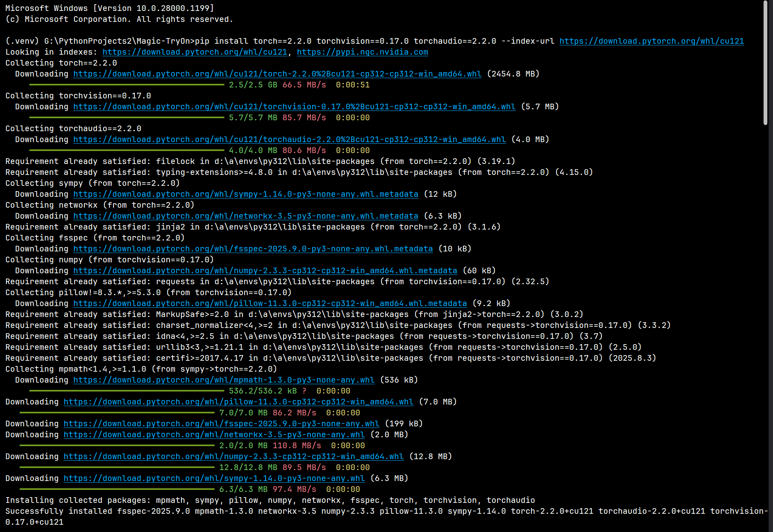Click 'Collecting torchaudio==2.2.0' line
The height and width of the screenshot is (532, 773).
tap(73, 128)
